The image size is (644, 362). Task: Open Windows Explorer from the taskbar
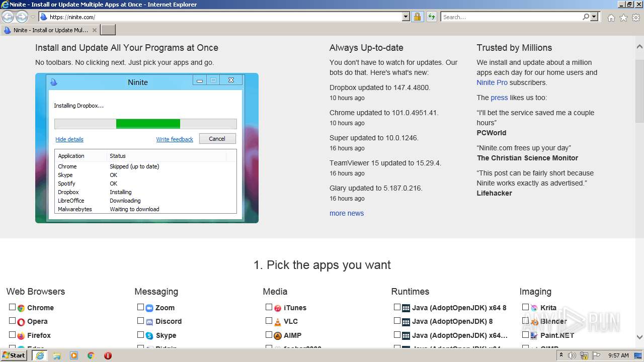click(x=57, y=355)
